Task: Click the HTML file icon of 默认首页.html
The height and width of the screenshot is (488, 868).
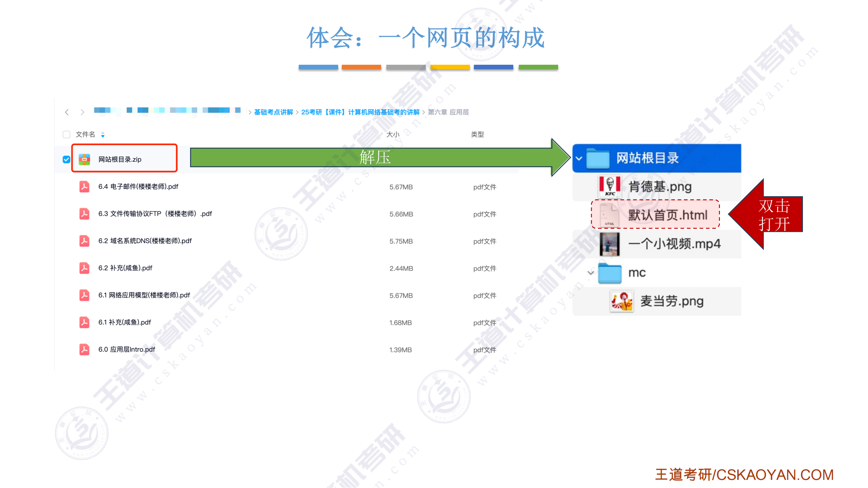Action: 610,215
